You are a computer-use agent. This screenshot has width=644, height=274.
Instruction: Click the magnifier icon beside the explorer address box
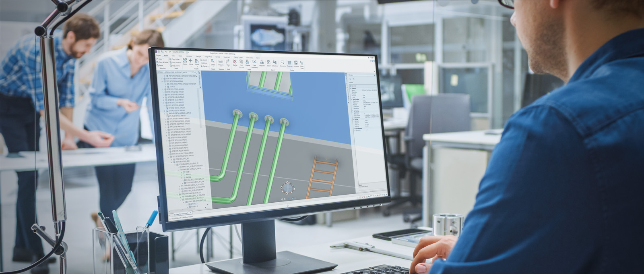pyautogui.click(x=195, y=73)
